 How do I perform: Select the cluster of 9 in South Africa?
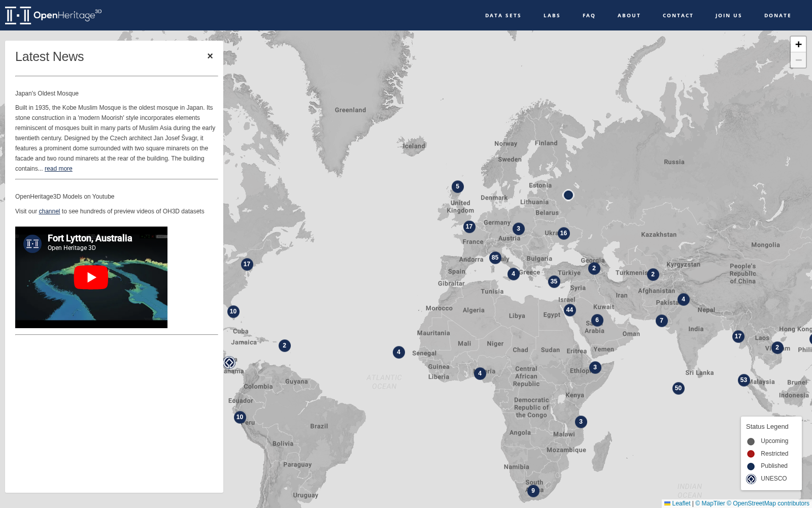[533, 491]
